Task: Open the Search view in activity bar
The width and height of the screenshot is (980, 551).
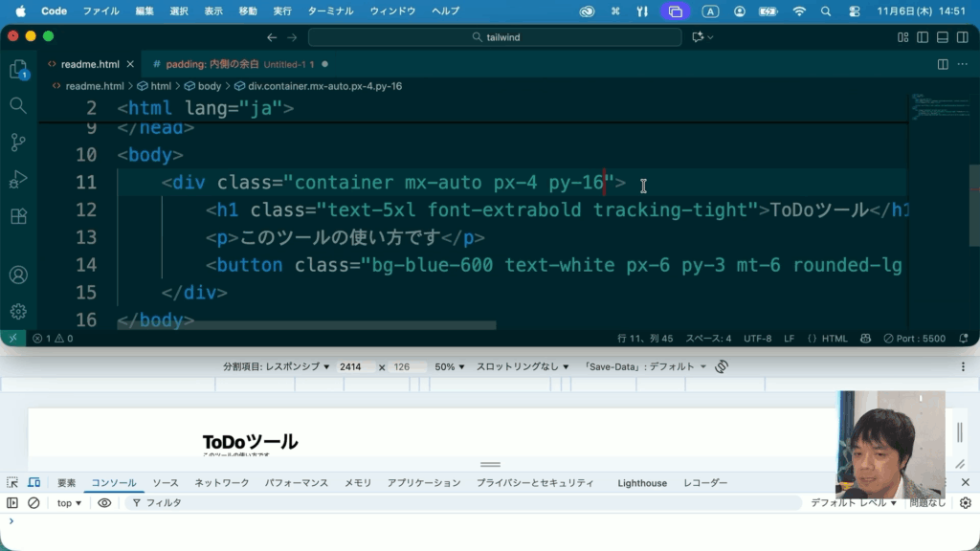Action: tap(18, 104)
